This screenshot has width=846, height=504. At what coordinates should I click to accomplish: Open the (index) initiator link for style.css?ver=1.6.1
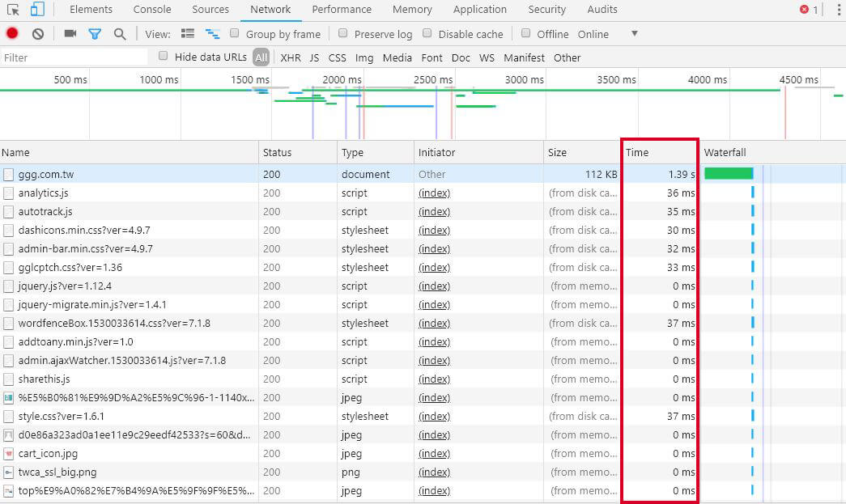[x=434, y=417]
